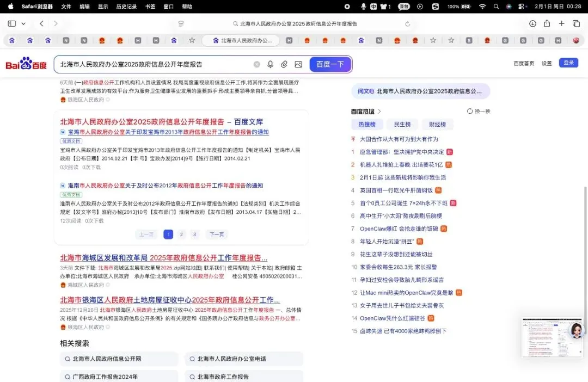
Task: Attach a file with paperclip icon
Action: pyautogui.click(x=284, y=64)
